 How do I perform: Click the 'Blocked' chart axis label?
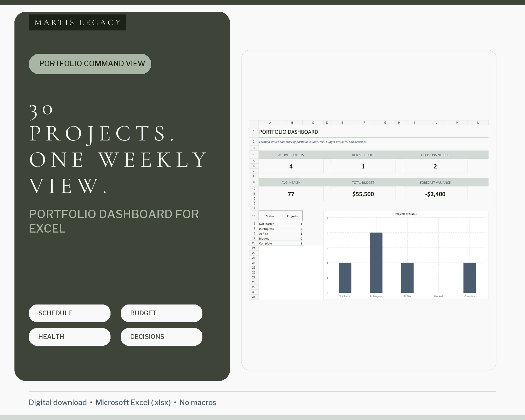(438, 296)
